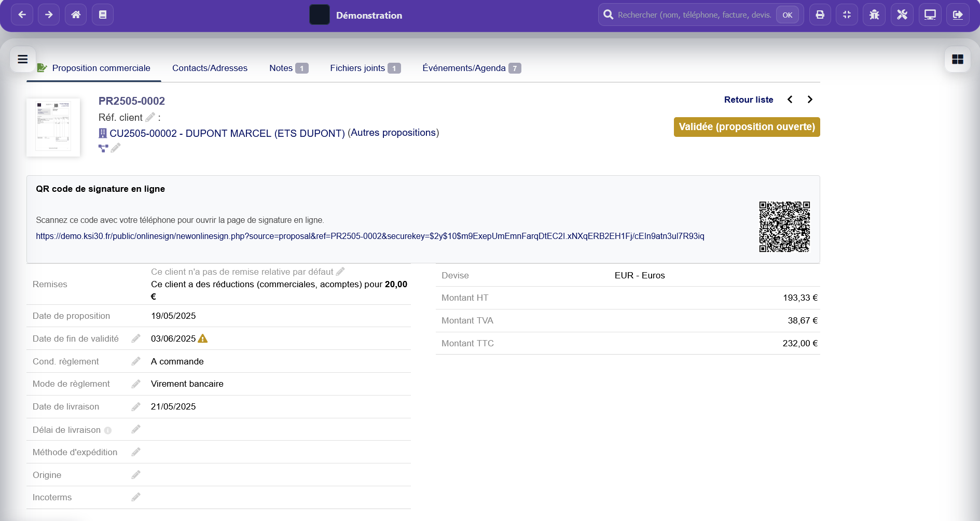Switch to the Contacts/Adresses tab
980x521 pixels.
pyautogui.click(x=210, y=68)
